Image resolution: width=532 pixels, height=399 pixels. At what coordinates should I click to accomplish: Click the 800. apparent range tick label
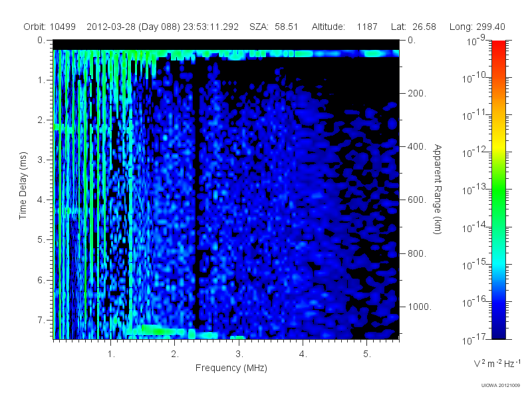pos(417,253)
